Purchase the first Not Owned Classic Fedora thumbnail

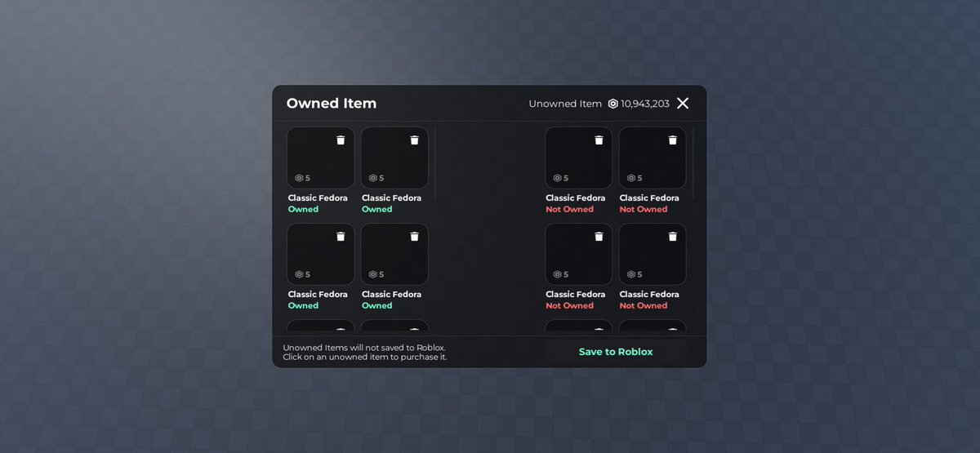pos(579,158)
